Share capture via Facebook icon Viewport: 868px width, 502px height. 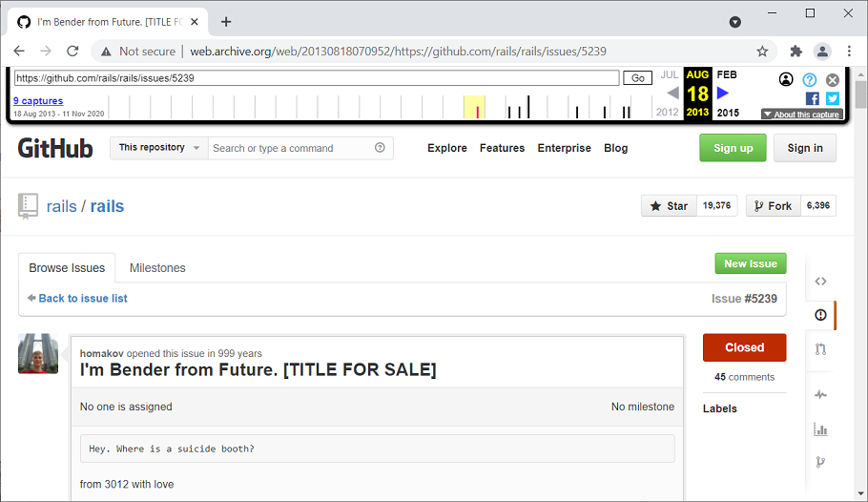tap(813, 98)
